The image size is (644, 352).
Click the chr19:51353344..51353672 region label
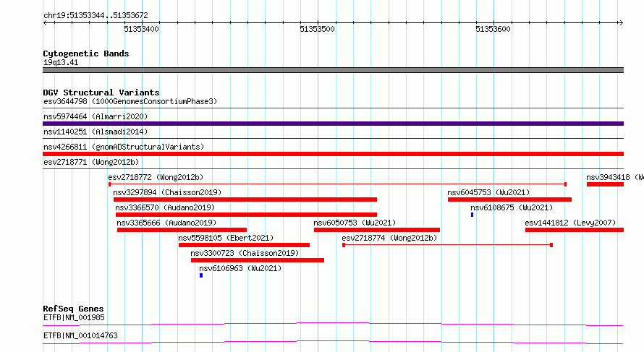pos(96,15)
